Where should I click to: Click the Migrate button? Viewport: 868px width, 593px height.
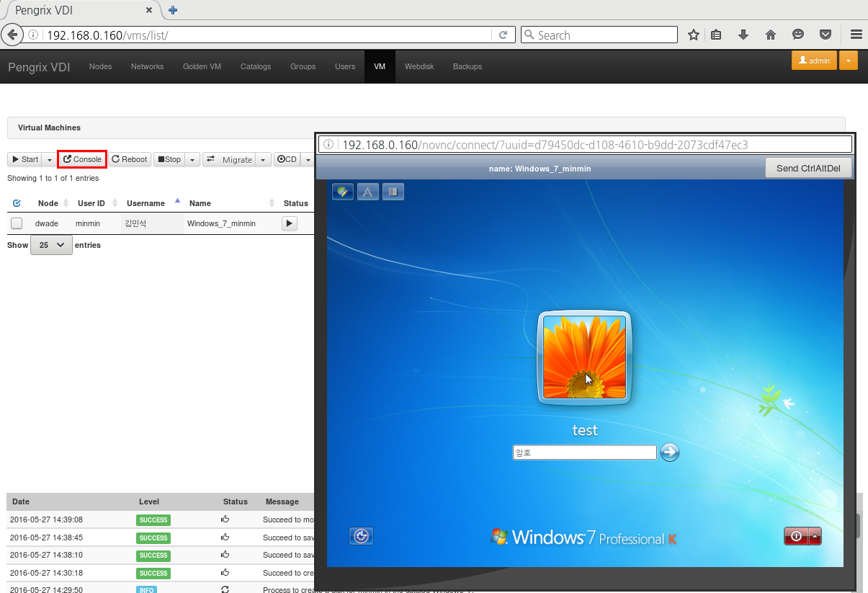click(x=230, y=159)
